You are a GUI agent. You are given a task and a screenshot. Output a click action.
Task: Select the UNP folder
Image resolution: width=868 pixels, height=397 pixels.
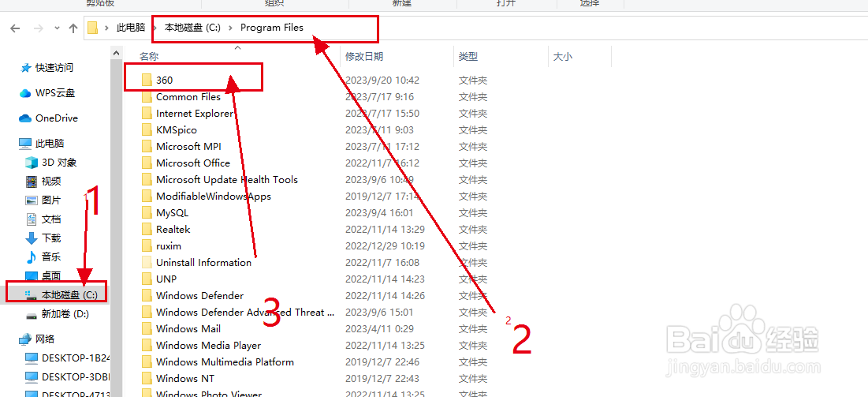coord(166,279)
